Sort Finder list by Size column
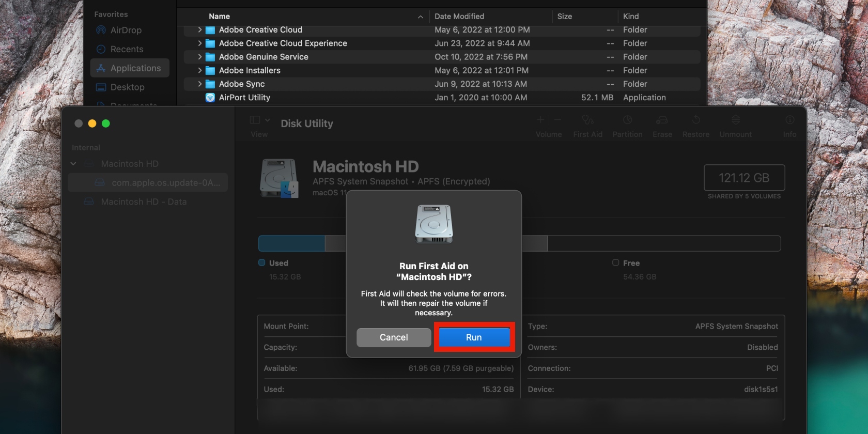The width and height of the screenshot is (868, 434). (x=565, y=17)
